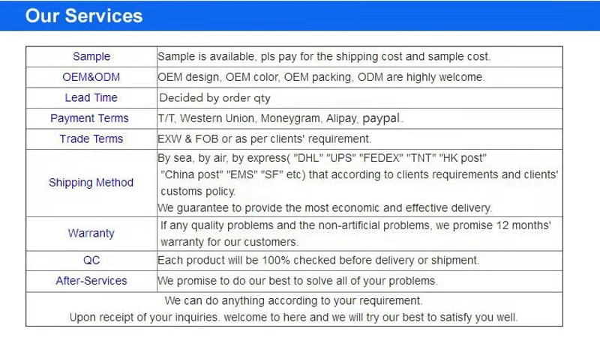Click the 'Upon receipt of your inquiries' line

(293, 318)
